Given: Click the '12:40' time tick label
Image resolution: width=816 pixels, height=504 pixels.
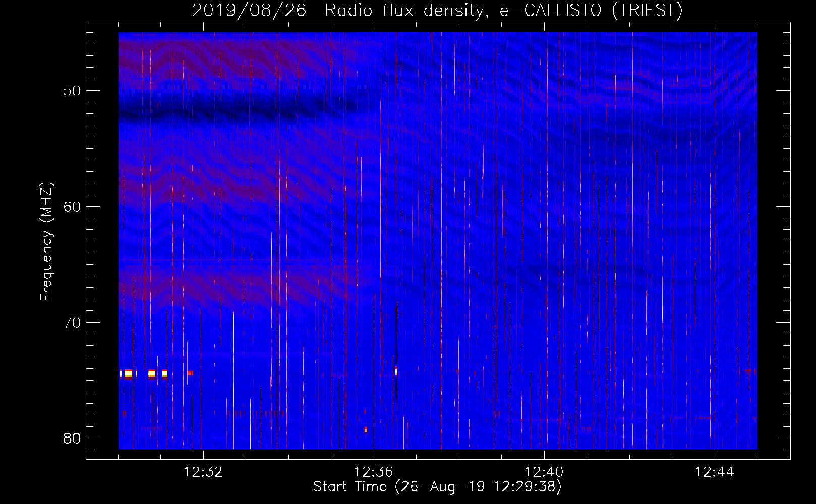Looking at the screenshot, I should [544, 472].
